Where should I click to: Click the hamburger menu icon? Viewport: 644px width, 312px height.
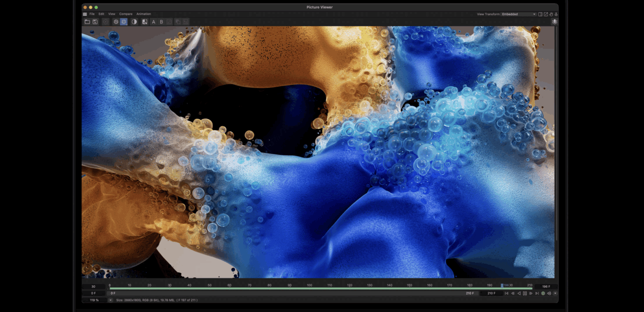[x=85, y=14]
